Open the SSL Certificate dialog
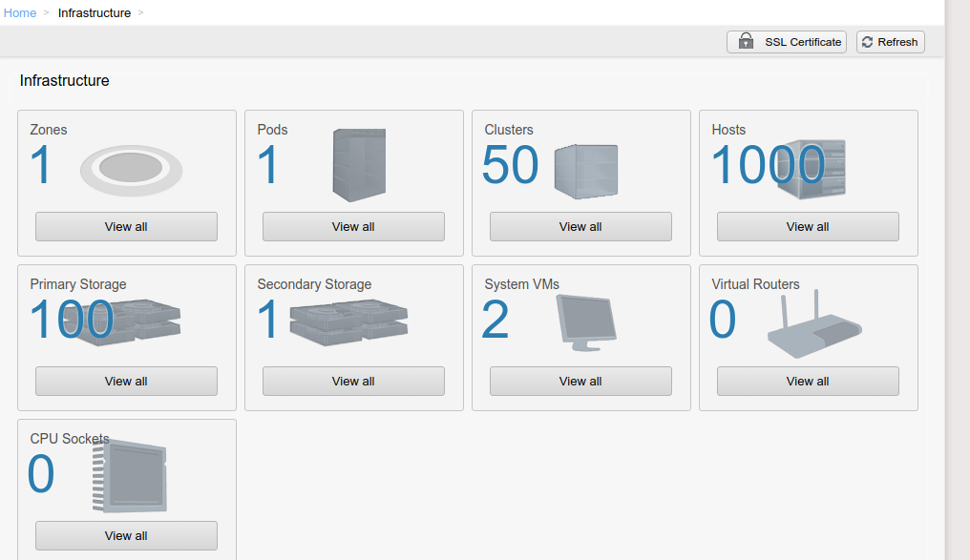This screenshot has height=560, width=970. coord(787,42)
